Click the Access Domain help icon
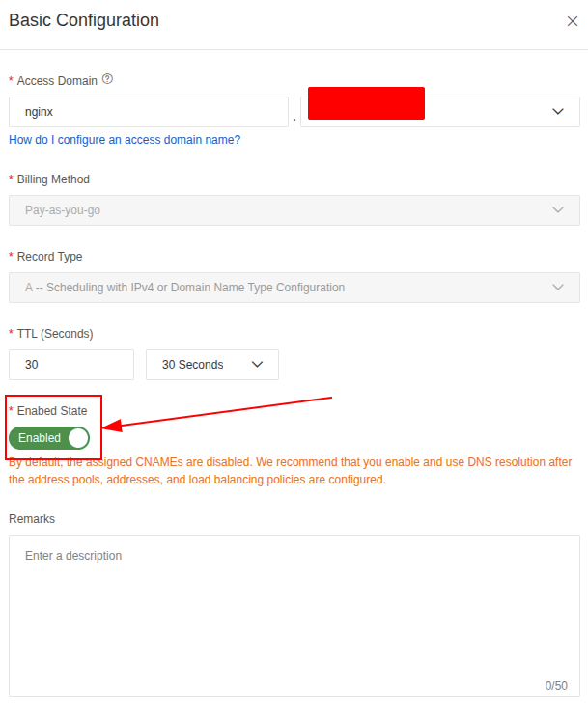This screenshot has height=717, width=588. (107, 80)
